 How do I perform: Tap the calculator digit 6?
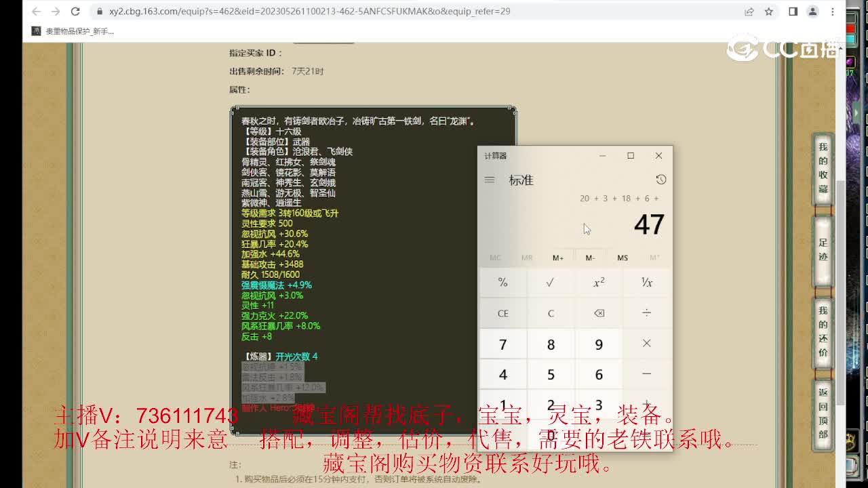click(599, 375)
